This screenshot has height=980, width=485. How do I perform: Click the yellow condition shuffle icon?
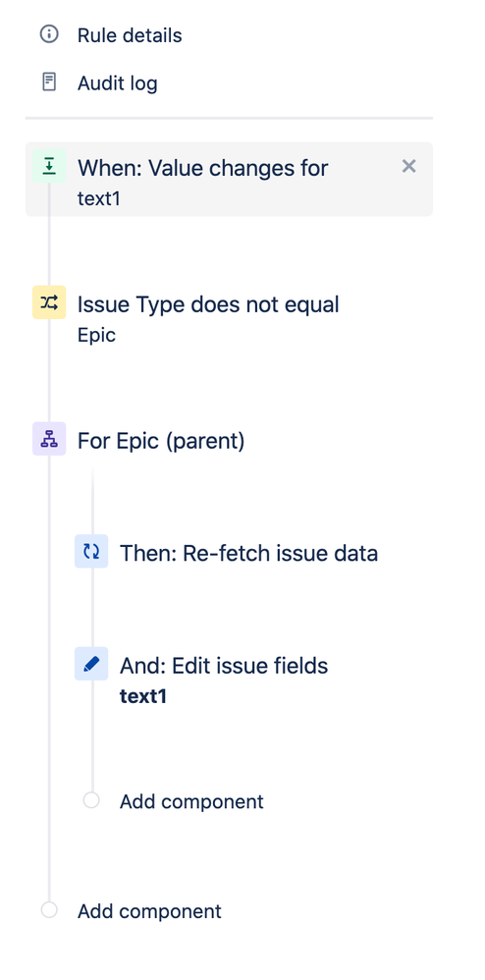(49, 303)
